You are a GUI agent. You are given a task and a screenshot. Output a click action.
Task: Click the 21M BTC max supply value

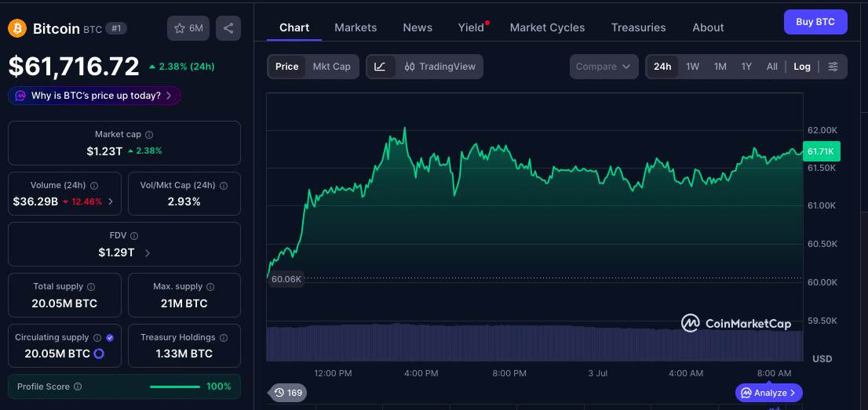[x=184, y=303]
